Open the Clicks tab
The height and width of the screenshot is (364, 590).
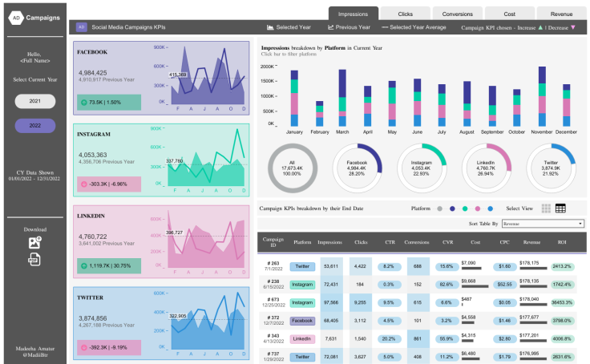click(x=406, y=14)
